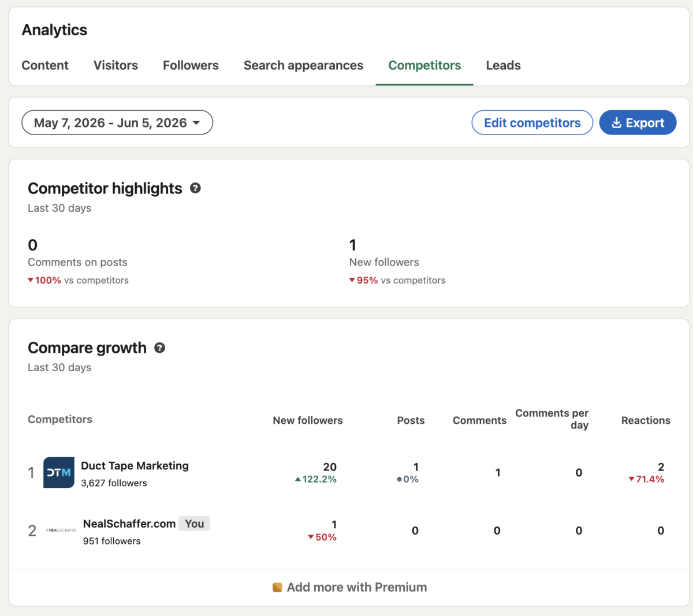Screen dimensions: 693x616
Task: Click Add more with Premium
Action: [x=350, y=587]
